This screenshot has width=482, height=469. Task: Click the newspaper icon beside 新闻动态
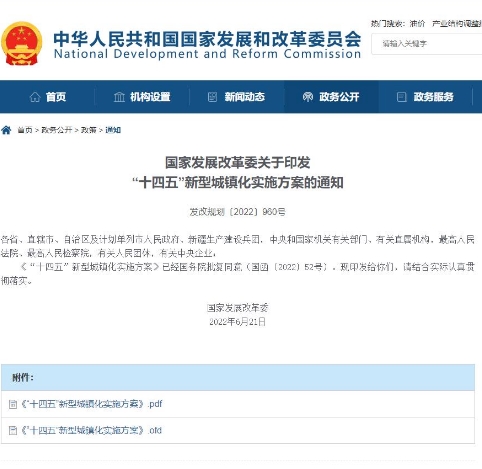click(x=212, y=97)
